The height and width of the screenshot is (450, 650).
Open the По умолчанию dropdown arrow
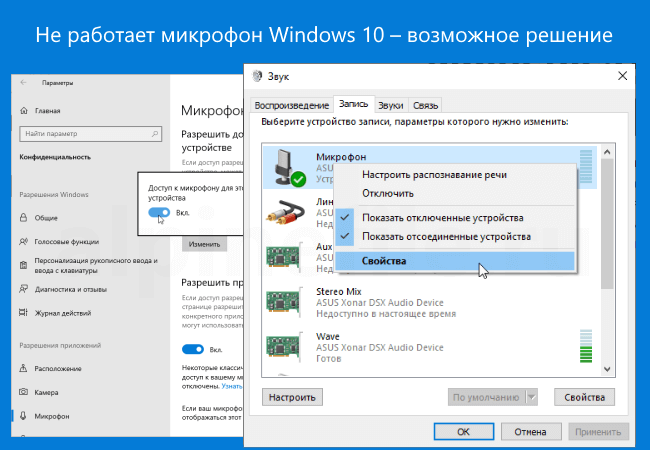pos(531,397)
